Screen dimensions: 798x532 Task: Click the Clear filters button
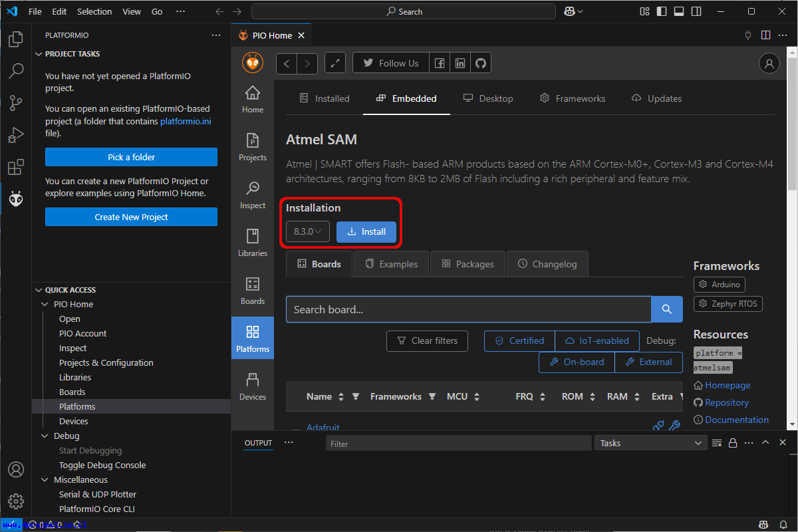(x=427, y=340)
